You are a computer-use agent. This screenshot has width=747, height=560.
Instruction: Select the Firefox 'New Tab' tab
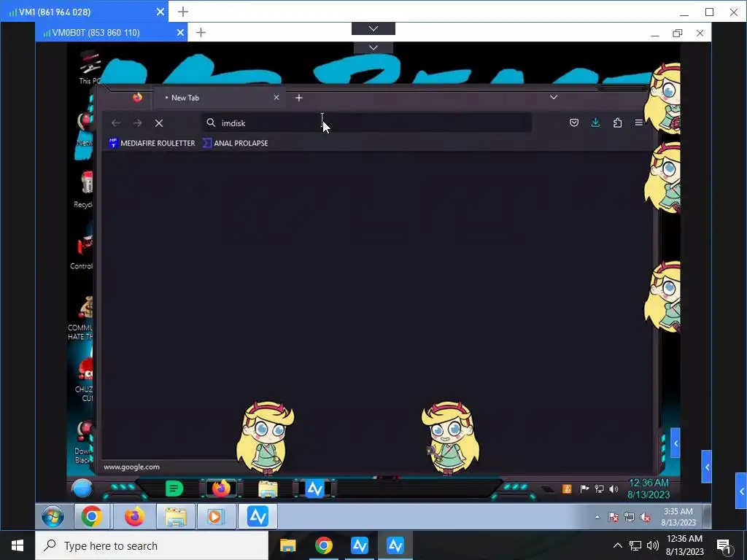(219, 98)
